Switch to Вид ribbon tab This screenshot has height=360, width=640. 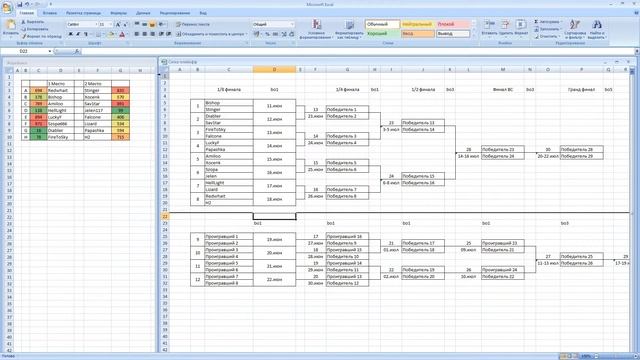click(203, 13)
